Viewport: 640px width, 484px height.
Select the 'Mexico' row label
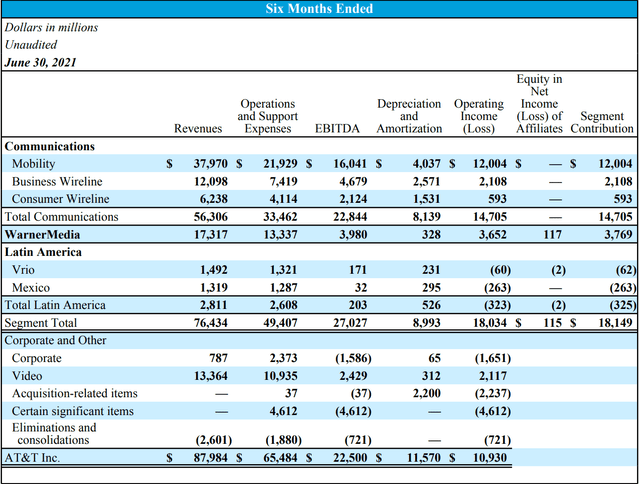(31, 288)
